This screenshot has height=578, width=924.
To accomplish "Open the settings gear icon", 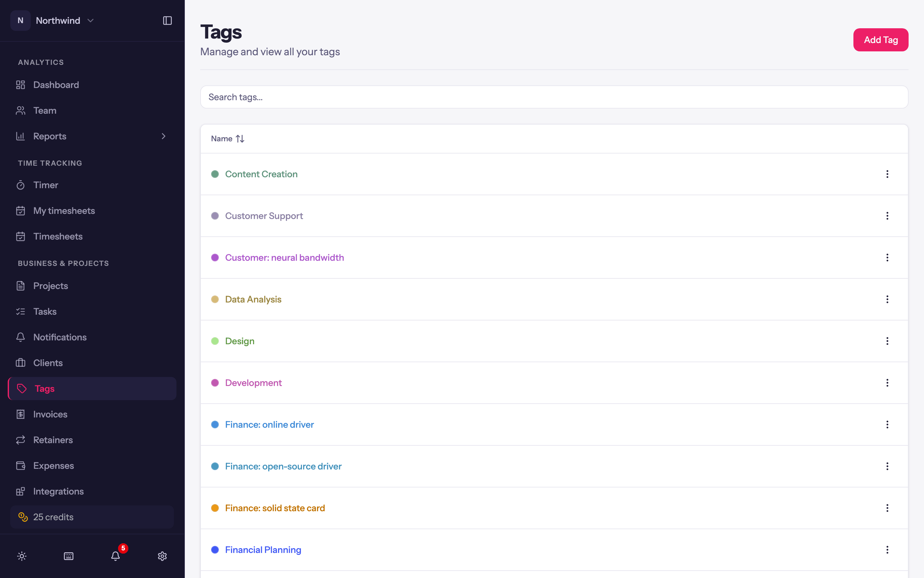I will (x=162, y=556).
